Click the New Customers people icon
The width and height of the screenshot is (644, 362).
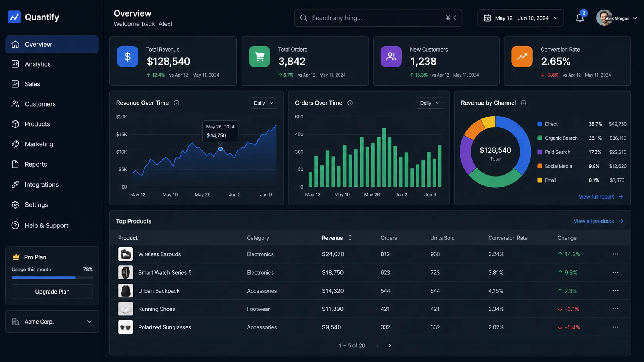391,57
